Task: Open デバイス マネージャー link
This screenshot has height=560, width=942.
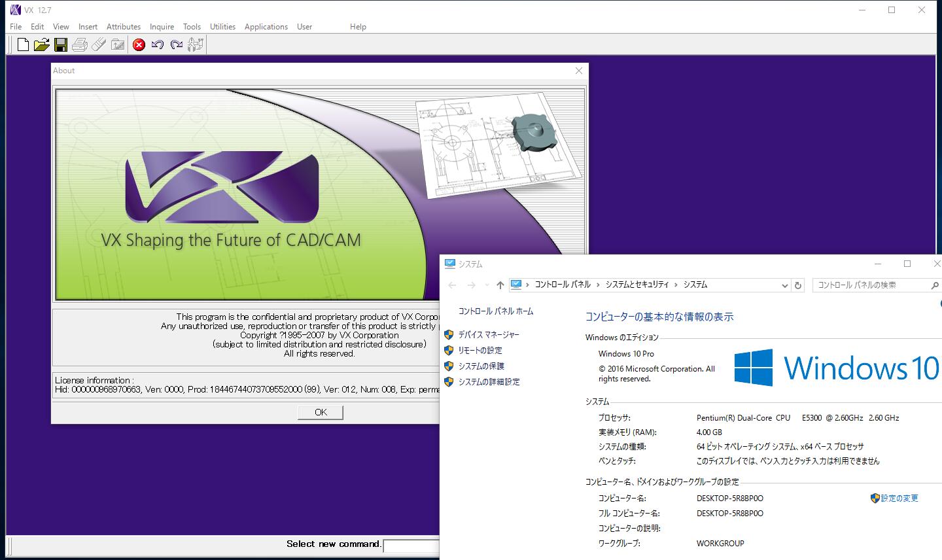Action: 489,334
